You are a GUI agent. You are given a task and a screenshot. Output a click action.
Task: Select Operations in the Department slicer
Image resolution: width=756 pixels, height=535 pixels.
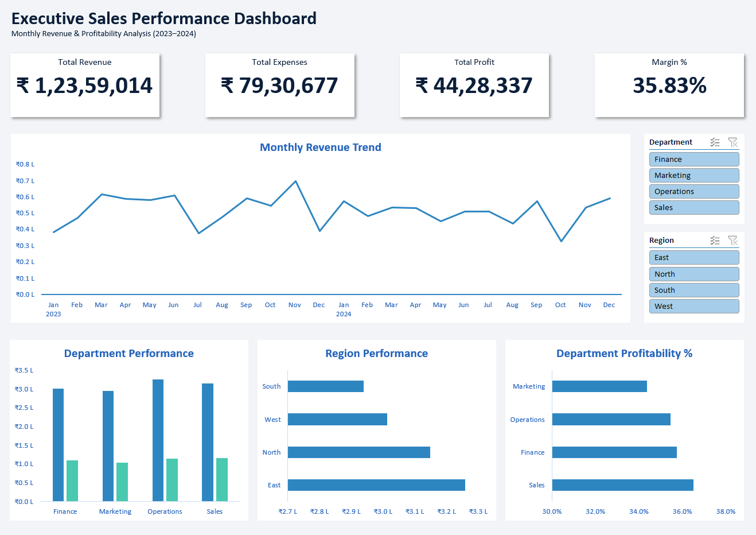pos(694,191)
